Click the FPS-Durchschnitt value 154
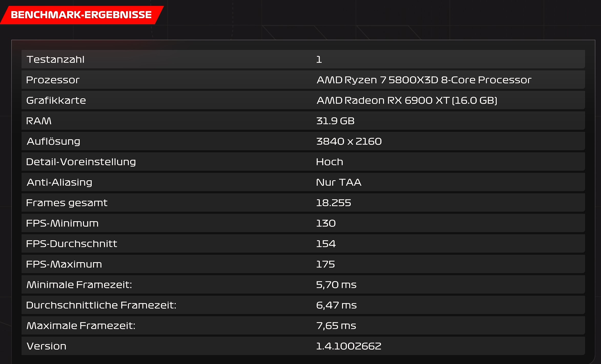The height and width of the screenshot is (364, 601). 326,244
